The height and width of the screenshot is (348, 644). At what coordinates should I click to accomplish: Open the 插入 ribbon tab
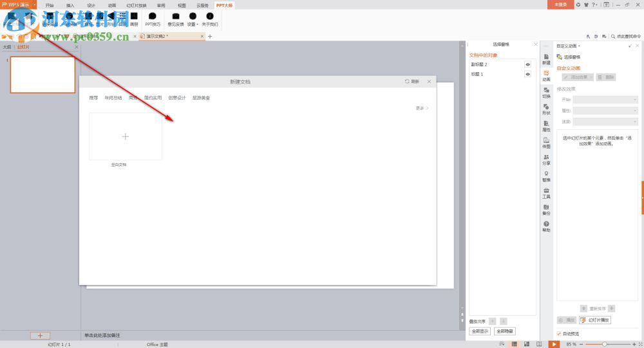[x=70, y=5]
